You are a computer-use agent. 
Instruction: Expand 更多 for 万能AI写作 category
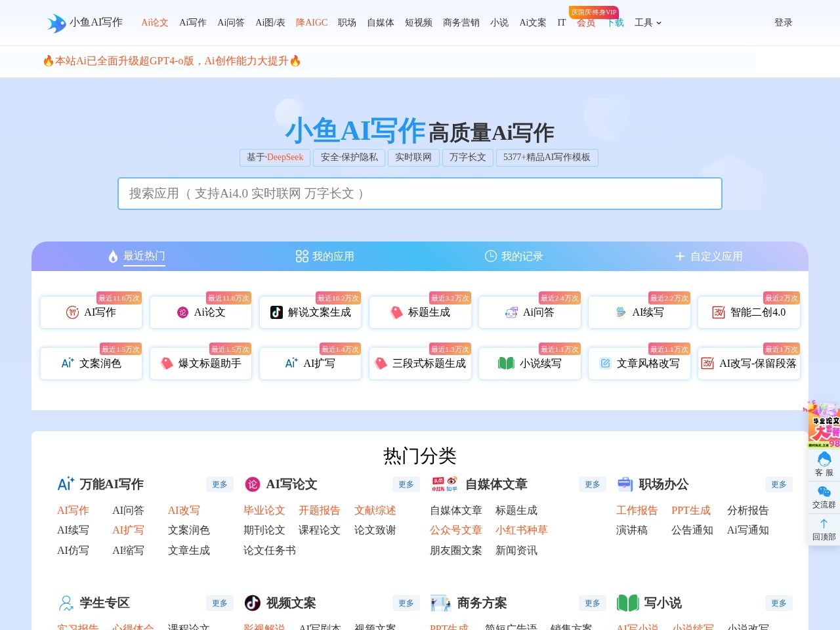click(x=220, y=484)
